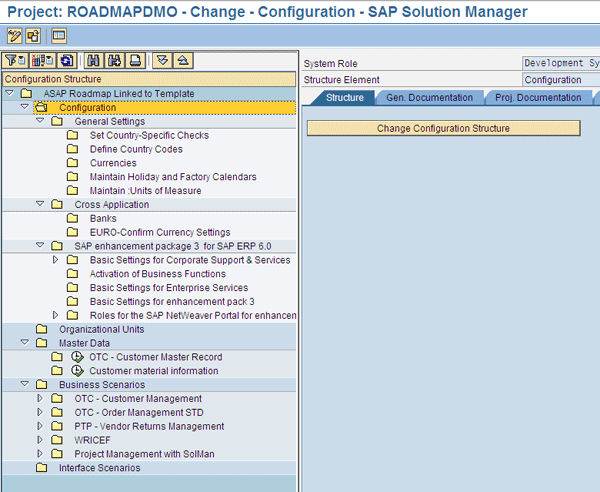This screenshot has width=600, height=492.
Task: Collapse SAP enhancement package 3 node
Action: pos(40,245)
